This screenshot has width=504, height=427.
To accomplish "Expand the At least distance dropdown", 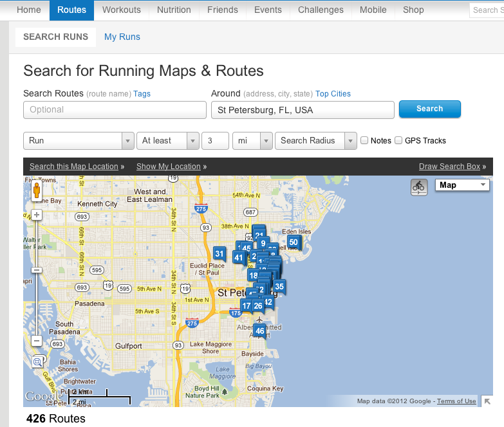I will click(x=167, y=141).
